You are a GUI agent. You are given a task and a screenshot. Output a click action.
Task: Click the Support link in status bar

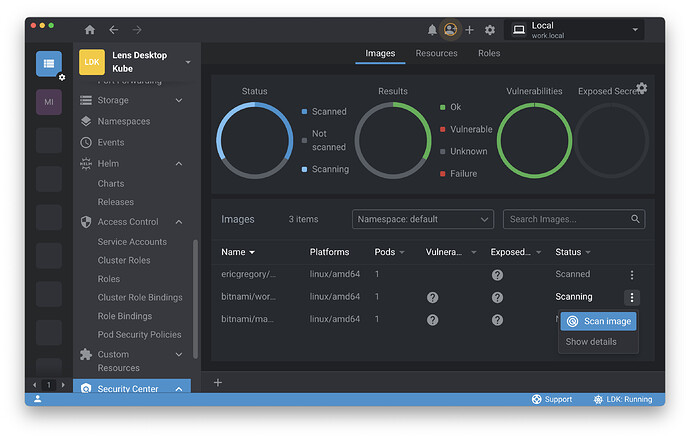[x=552, y=399]
